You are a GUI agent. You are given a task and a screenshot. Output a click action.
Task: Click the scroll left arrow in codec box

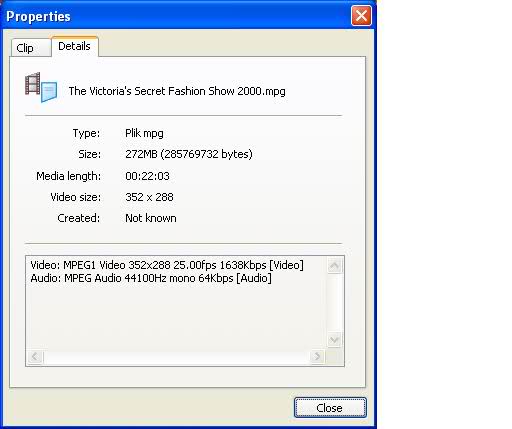pos(35,357)
